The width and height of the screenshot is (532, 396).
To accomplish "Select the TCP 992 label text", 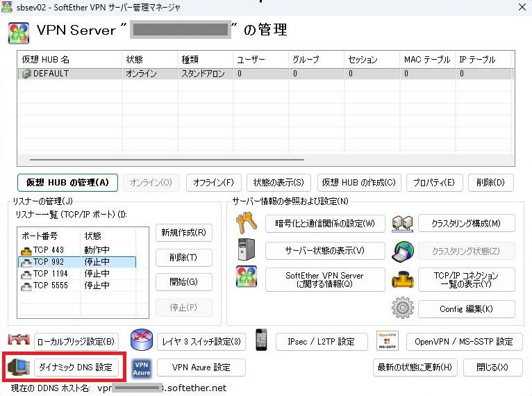I will tap(49, 263).
